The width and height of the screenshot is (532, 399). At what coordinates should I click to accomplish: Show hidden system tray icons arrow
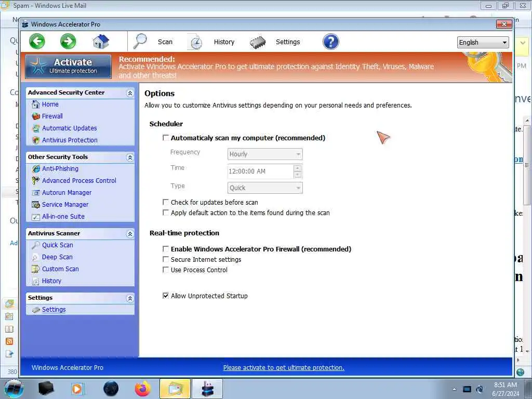coord(454,389)
